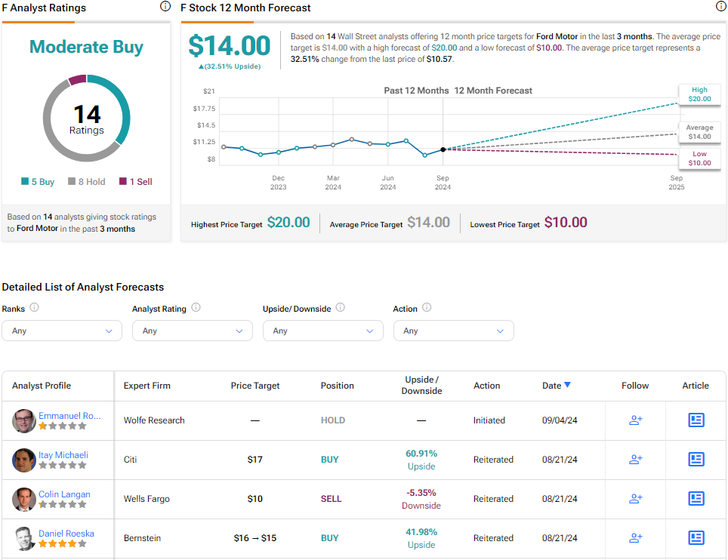The height and width of the screenshot is (560, 728).
Task: Follow Citi analyst Itay Michaeli
Action: coord(635,460)
